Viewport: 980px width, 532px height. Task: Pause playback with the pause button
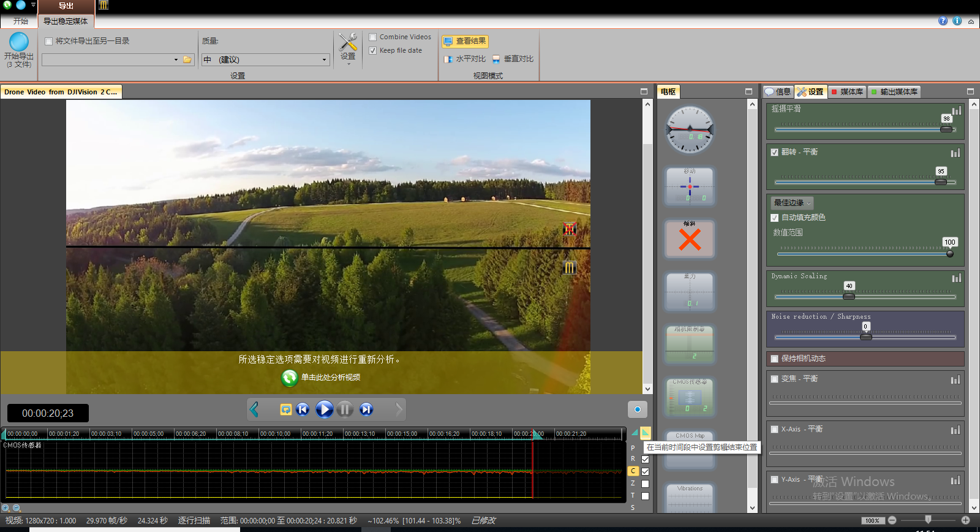click(345, 409)
